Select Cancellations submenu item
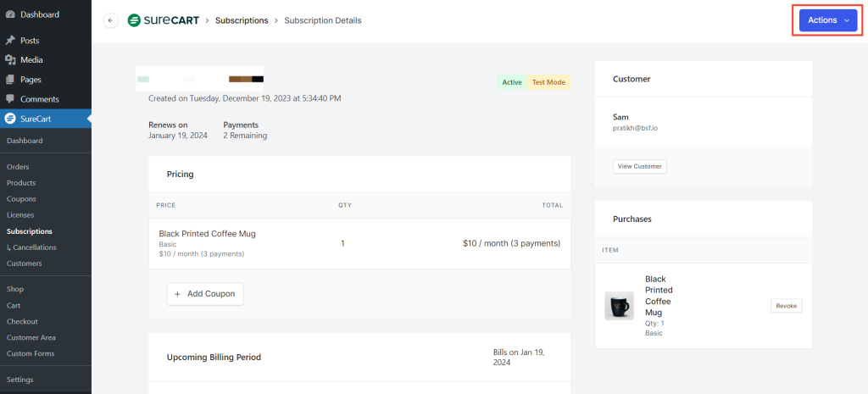868x394 pixels. [34, 247]
